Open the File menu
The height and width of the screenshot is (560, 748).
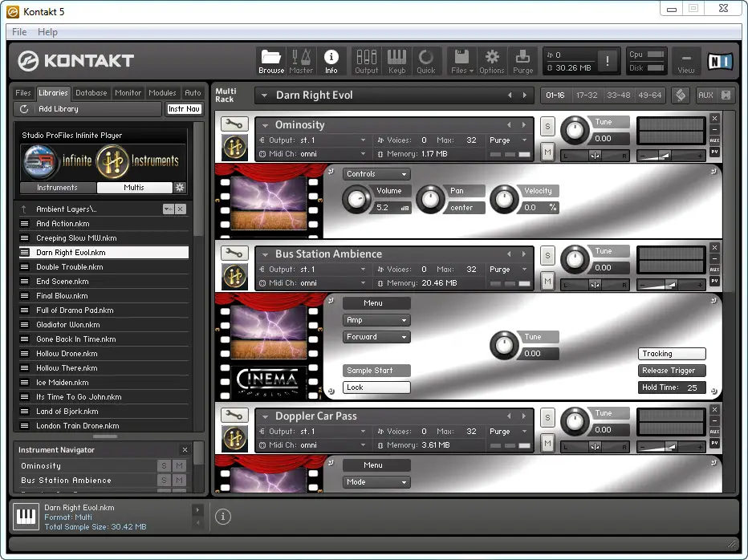19,32
